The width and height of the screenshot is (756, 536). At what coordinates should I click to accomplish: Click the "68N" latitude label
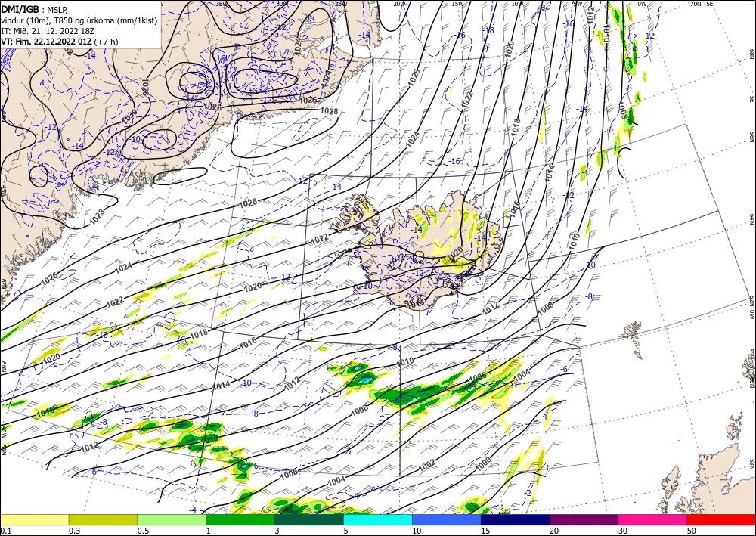pos(751,53)
